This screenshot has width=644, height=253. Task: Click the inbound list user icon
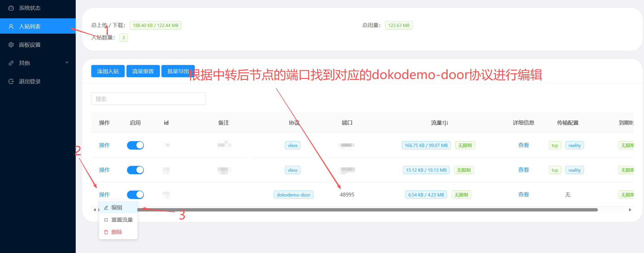(x=11, y=26)
